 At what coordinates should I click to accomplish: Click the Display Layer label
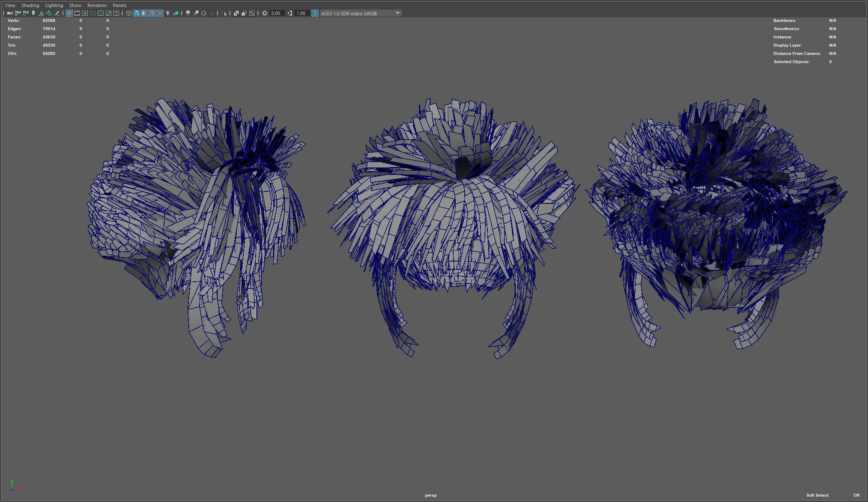click(788, 45)
